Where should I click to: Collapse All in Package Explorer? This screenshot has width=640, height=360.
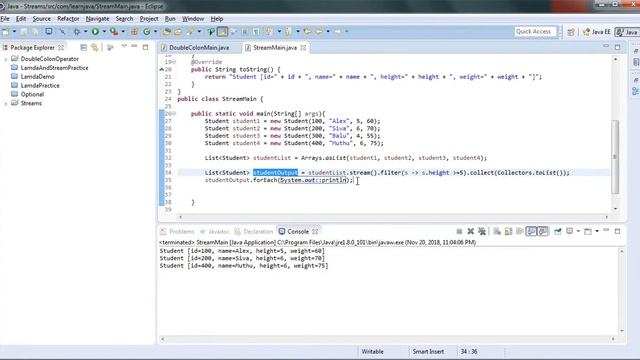pos(84,47)
